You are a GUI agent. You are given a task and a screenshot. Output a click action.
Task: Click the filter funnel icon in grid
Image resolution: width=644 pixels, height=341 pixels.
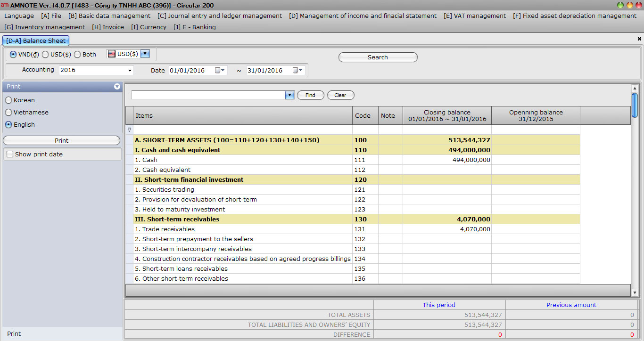coord(129,130)
